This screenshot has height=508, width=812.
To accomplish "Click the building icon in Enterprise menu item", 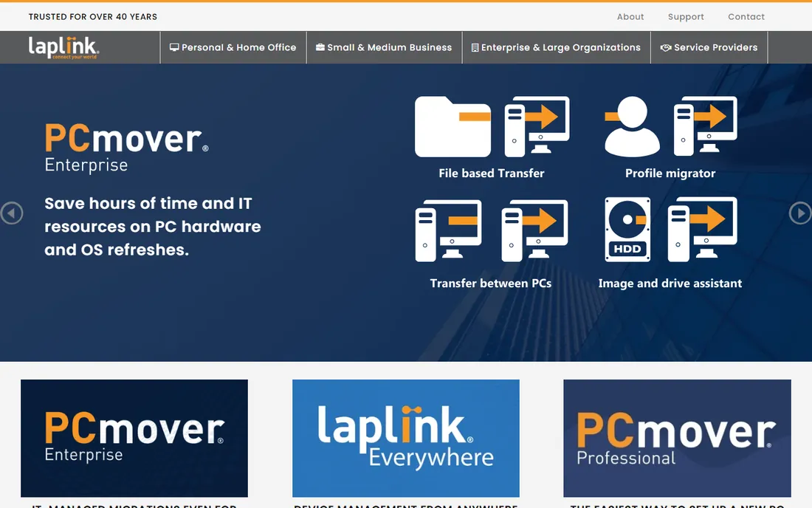I will (475, 47).
